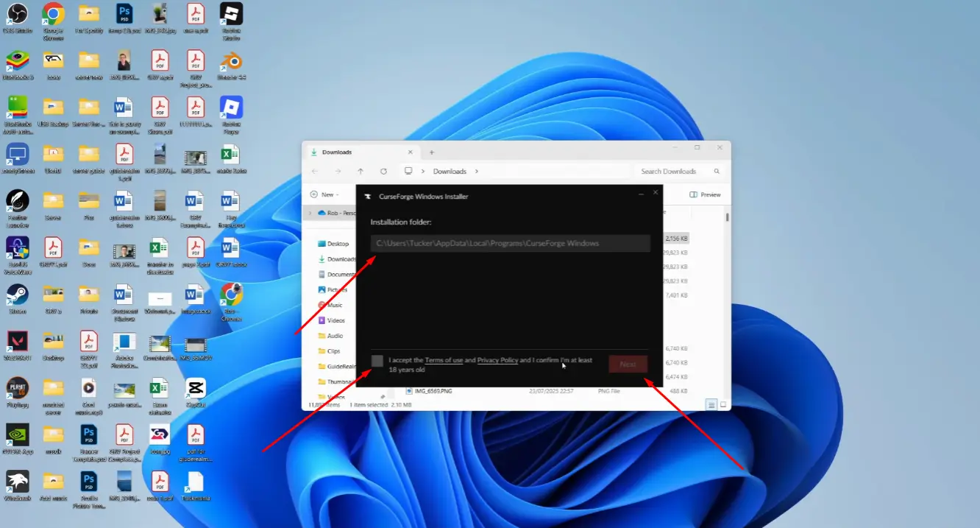Expand the chevron after Downloads breadcrumb
The height and width of the screenshot is (528, 980).
click(x=477, y=172)
